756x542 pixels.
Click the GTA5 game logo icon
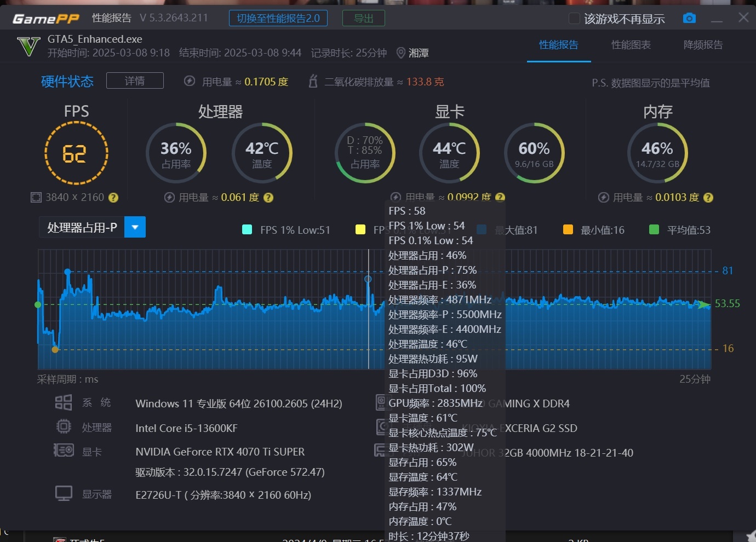point(28,47)
